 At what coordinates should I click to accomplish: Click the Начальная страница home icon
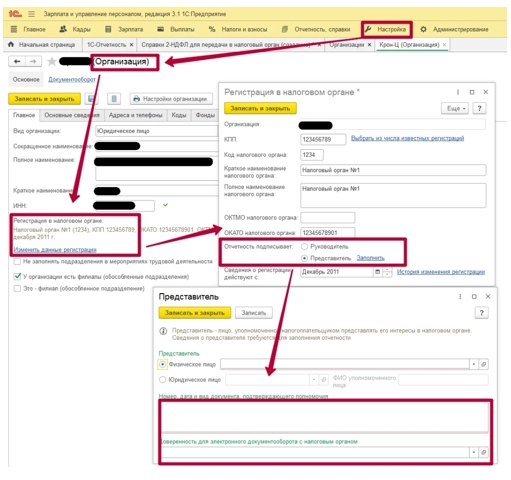pyautogui.click(x=11, y=44)
